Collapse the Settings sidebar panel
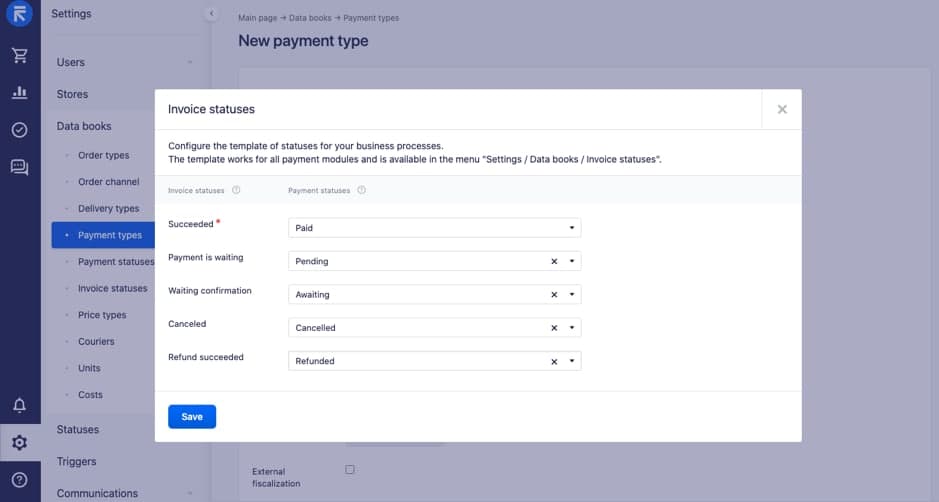The height and width of the screenshot is (502, 939). (x=211, y=13)
